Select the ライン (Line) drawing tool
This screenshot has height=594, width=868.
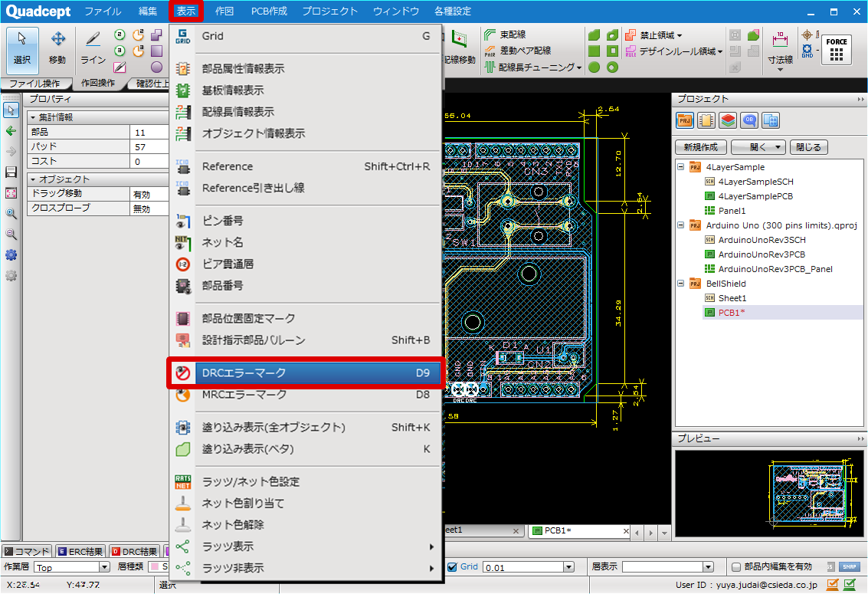pos(92,46)
